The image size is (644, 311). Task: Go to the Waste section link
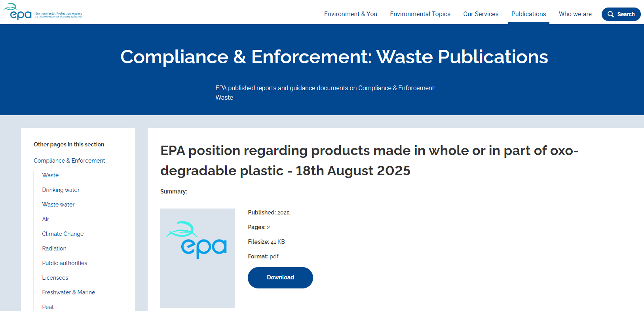(x=50, y=175)
